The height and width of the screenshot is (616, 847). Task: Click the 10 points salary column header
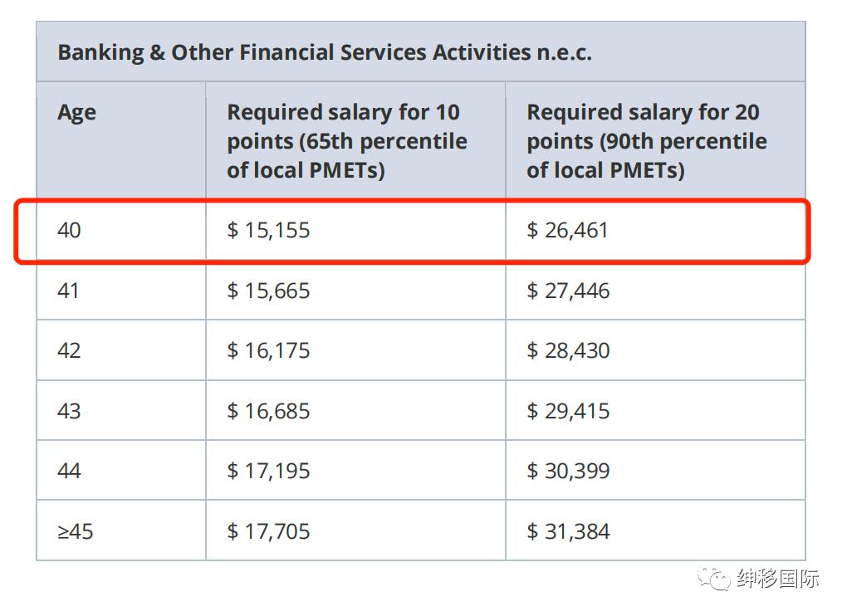point(346,140)
